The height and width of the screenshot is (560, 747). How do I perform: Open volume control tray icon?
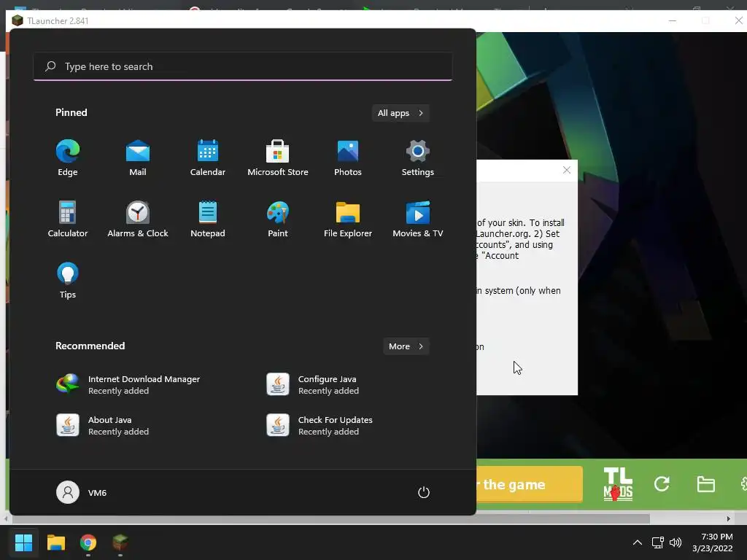[676, 542]
